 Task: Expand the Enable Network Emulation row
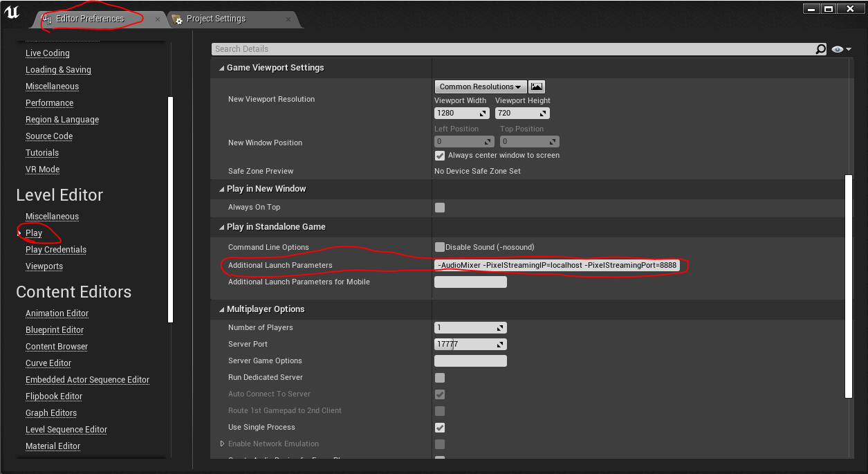(222, 444)
